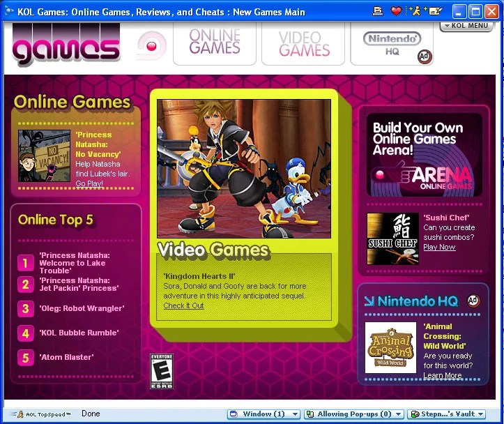This screenshot has width=504, height=424.
Task: Click the red heart favorites icon
Action: (396, 12)
